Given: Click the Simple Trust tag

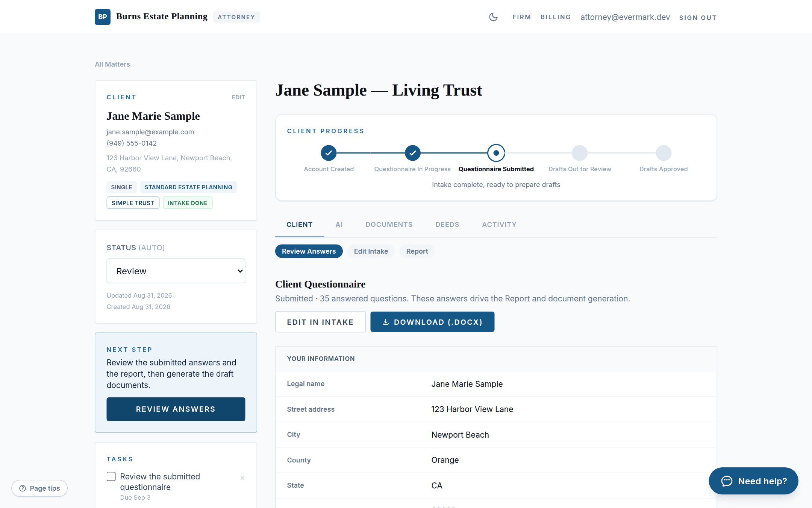Looking at the screenshot, I should (133, 203).
